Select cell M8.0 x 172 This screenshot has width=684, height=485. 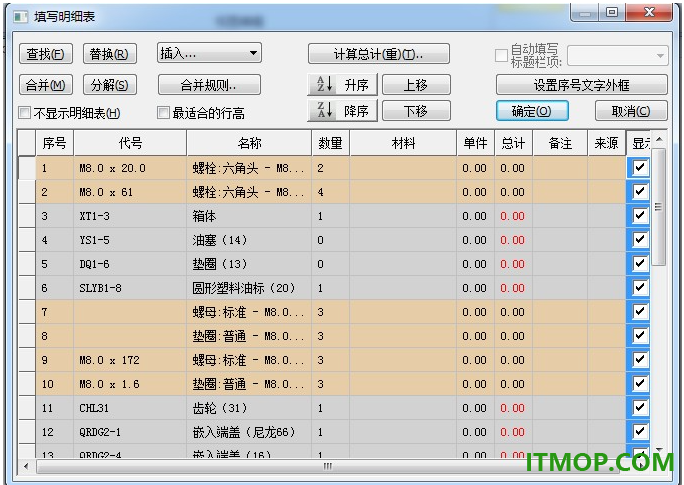click(130, 360)
